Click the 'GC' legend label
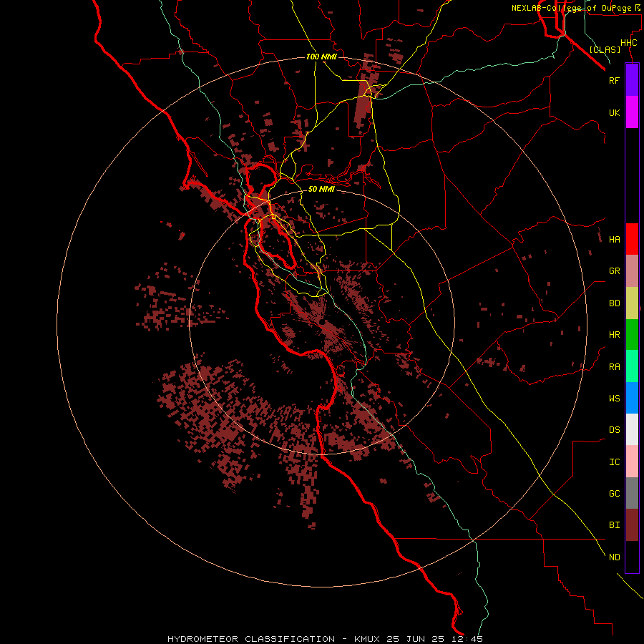The image size is (644, 644). (614, 494)
